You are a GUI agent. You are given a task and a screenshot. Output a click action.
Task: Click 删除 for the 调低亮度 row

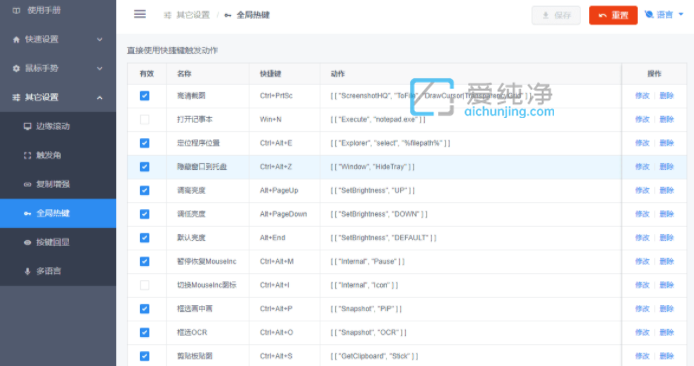pyautogui.click(x=667, y=214)
